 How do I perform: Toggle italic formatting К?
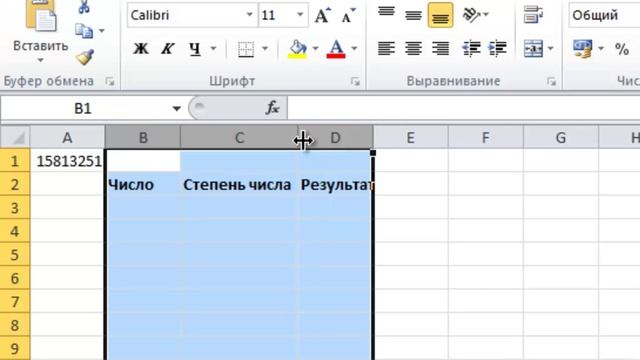pyautogui.click(x=167, y=49)
